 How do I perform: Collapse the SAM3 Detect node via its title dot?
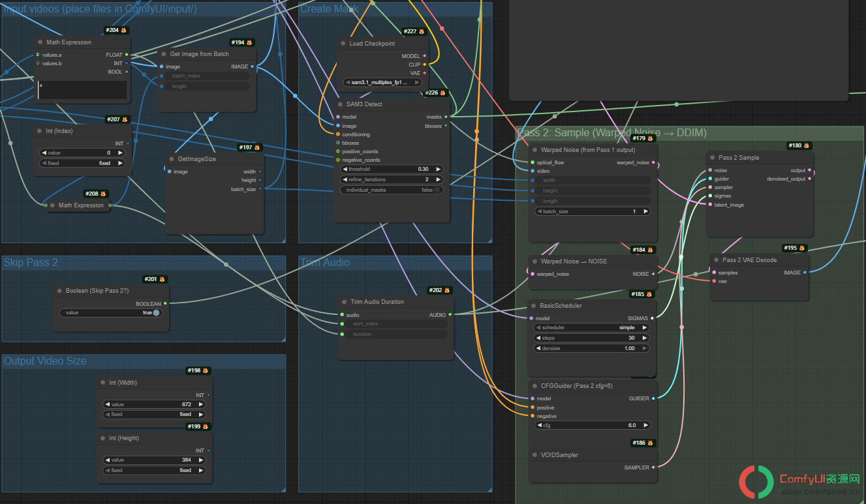[x=340, y=104]
